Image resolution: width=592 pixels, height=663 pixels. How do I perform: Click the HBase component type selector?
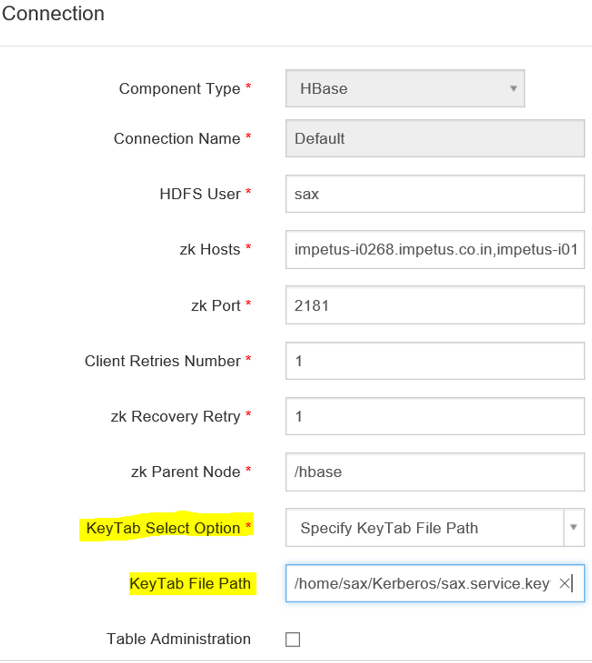pos(405,88)
